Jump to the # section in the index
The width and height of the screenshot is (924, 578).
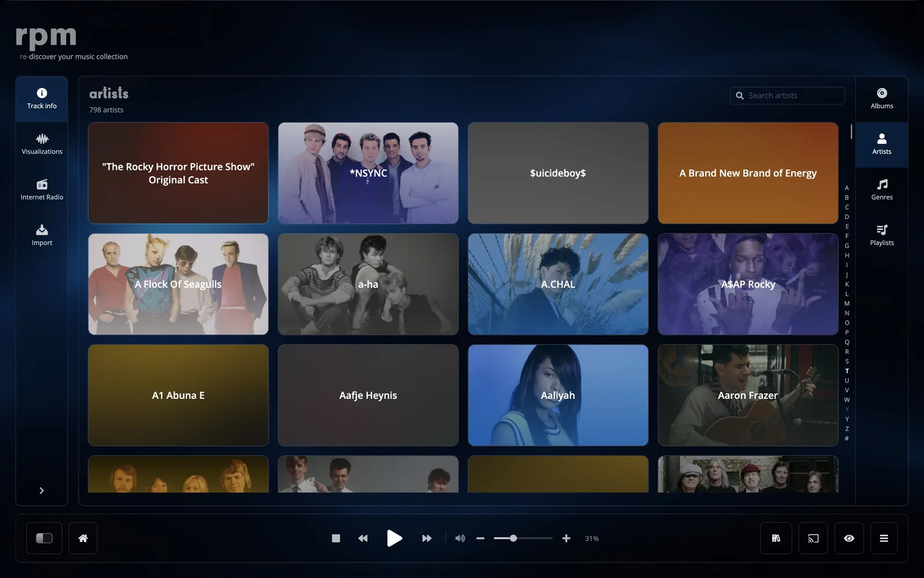(847, 439)
